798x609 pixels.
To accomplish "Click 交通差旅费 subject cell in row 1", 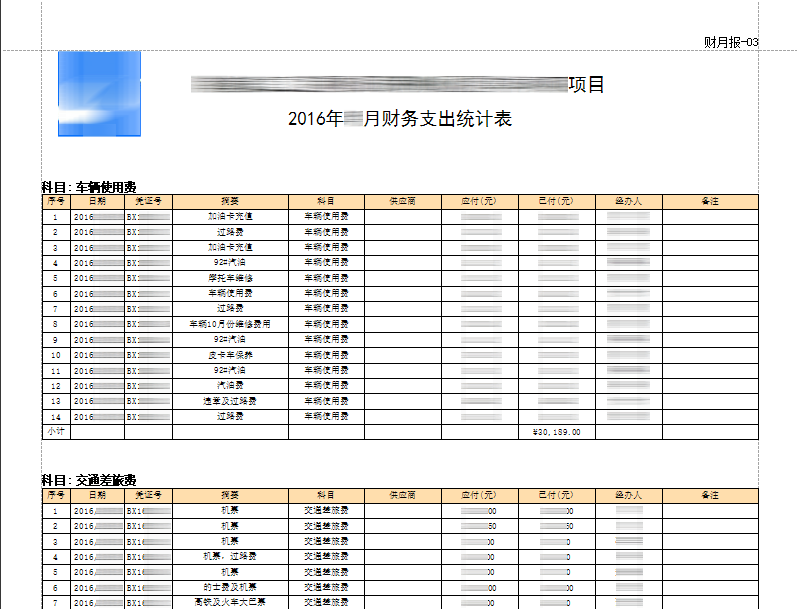I will point(326,511).
